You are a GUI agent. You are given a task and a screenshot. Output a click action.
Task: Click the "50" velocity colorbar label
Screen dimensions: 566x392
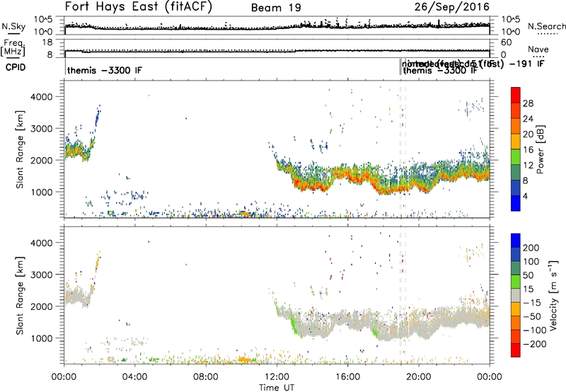(x=528, y=275)
